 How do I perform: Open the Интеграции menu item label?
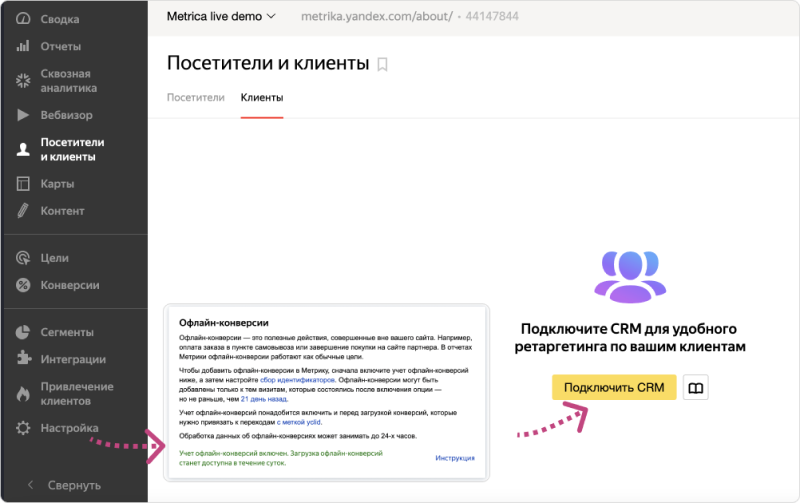[x=73, y=359]
